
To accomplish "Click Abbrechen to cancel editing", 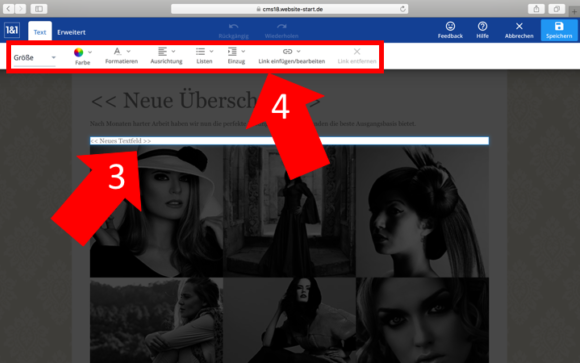I will [x=519, y=30].
